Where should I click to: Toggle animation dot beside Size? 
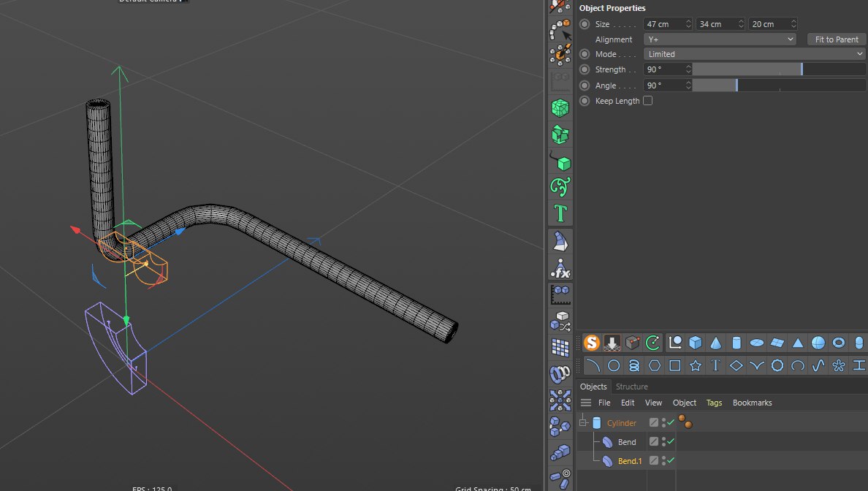(x=585, y=24)
